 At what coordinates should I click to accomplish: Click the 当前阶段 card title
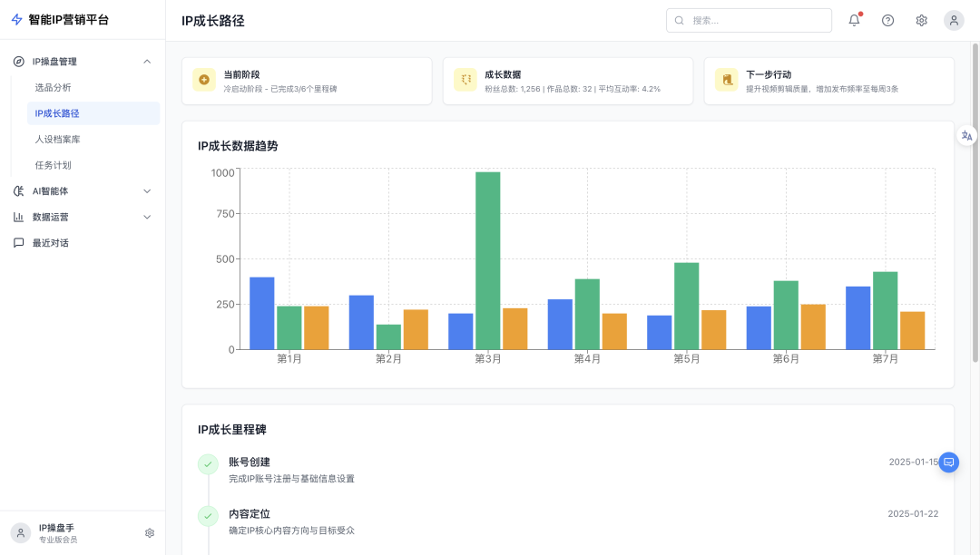coord(241,74)
